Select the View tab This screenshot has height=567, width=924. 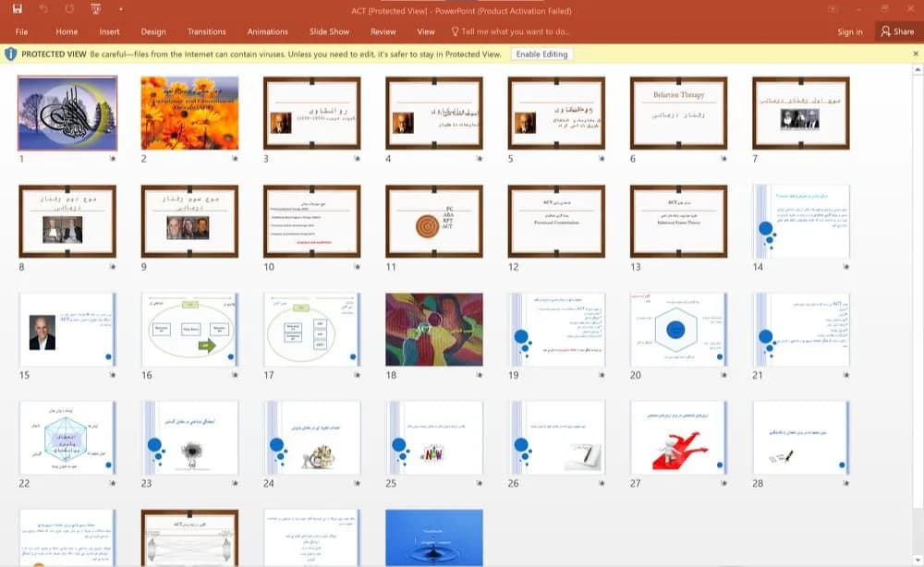(x=426, y=31)
